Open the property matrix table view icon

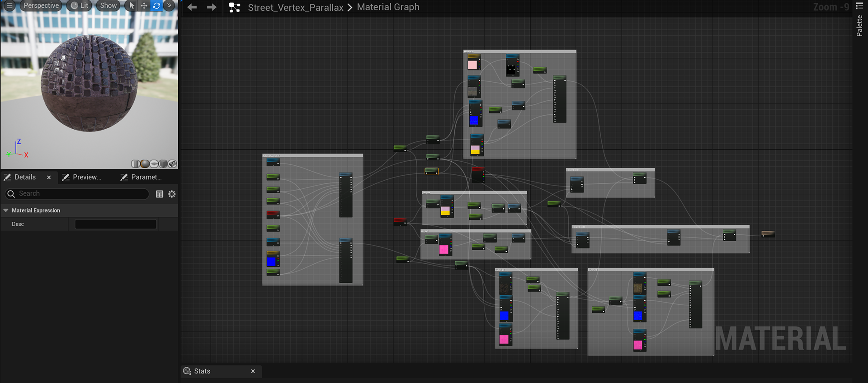tap(160, 194)
